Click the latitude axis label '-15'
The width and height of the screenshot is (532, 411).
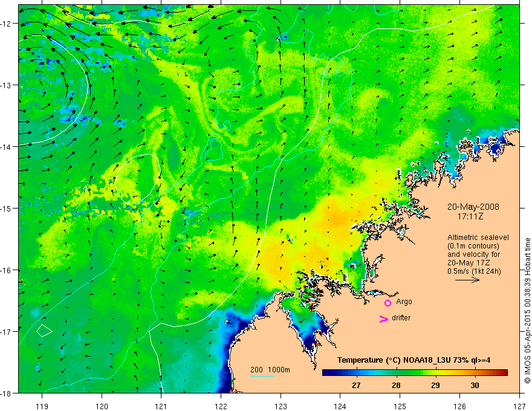point(6,208)
